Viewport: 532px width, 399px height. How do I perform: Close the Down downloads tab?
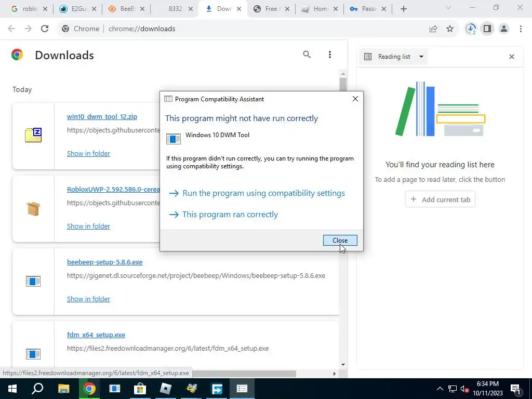point(239,9)
